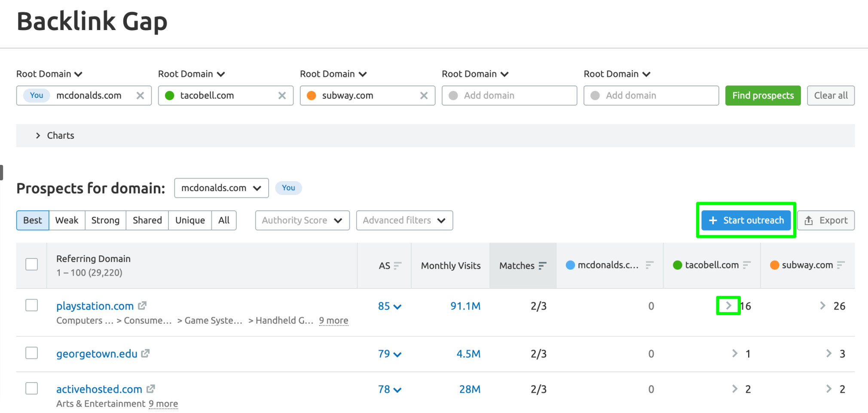
Task: Click the Start outreach button
Action: tap(746, 220)
